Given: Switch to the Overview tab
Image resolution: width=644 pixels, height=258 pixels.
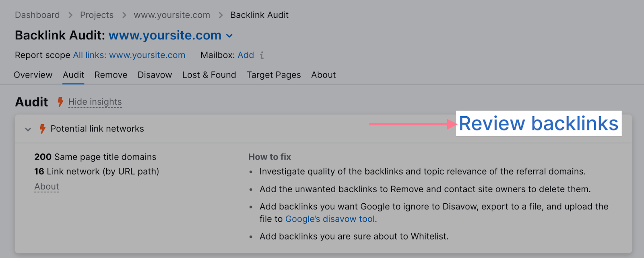Looking at the screenshot, I should click(x=33, y=75).
